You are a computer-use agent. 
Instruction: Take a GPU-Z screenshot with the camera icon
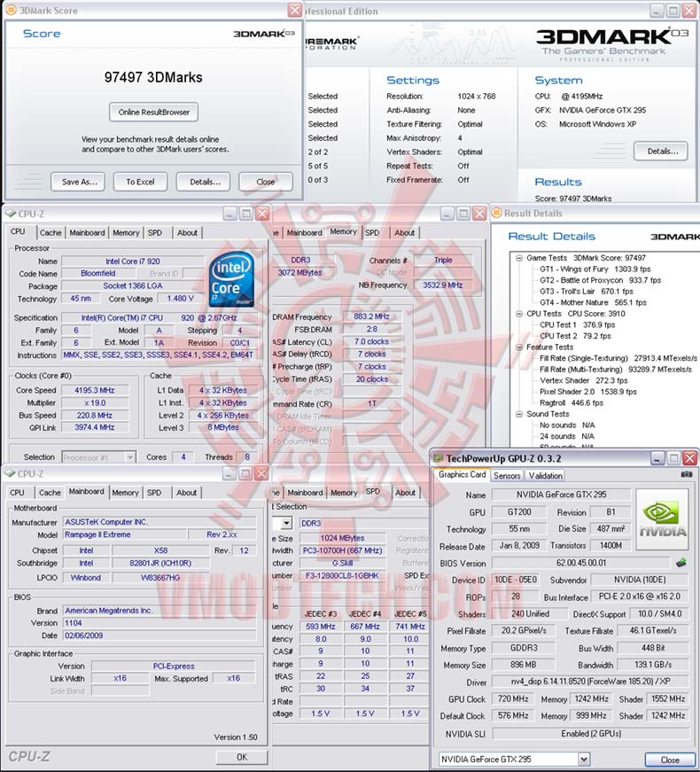coord(686,474)
